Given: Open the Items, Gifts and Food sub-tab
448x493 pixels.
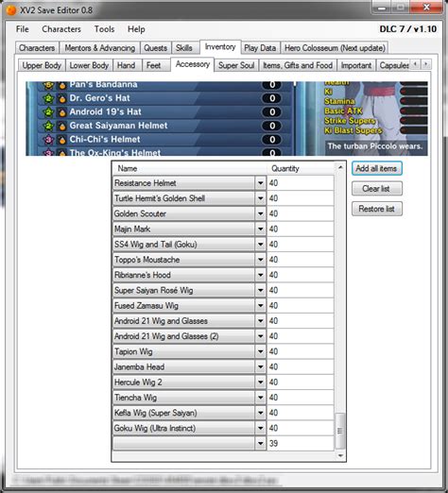Looking at the screenshot, I should click(298, 65).
